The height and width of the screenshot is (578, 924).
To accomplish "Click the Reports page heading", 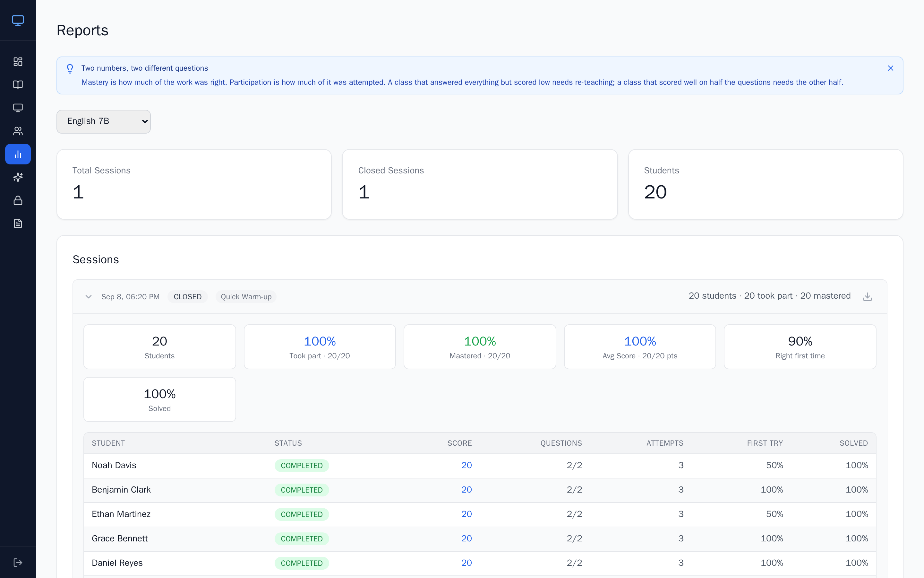I will click(82, 30).
